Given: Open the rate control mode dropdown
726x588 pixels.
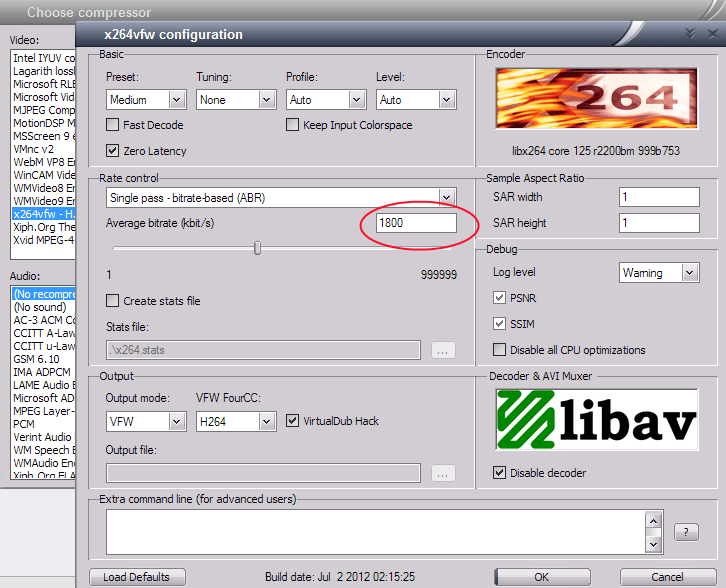Looking at the screenshot, I should 281,198.
